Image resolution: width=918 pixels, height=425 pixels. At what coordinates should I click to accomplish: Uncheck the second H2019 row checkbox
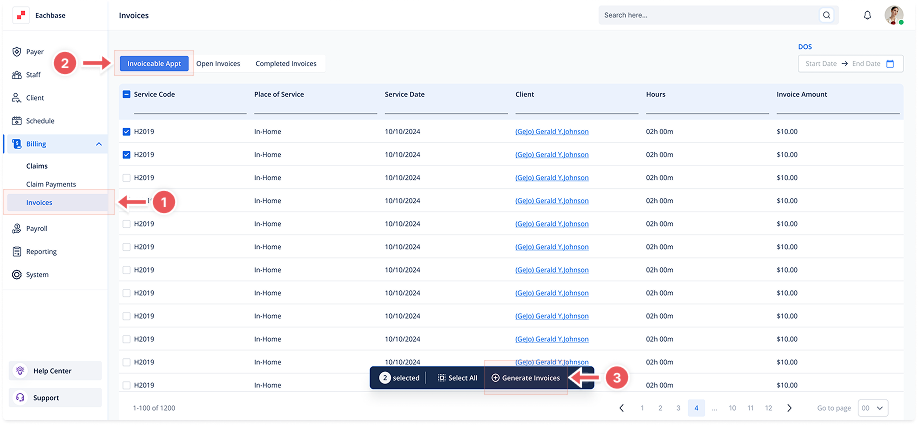(126, 155)
